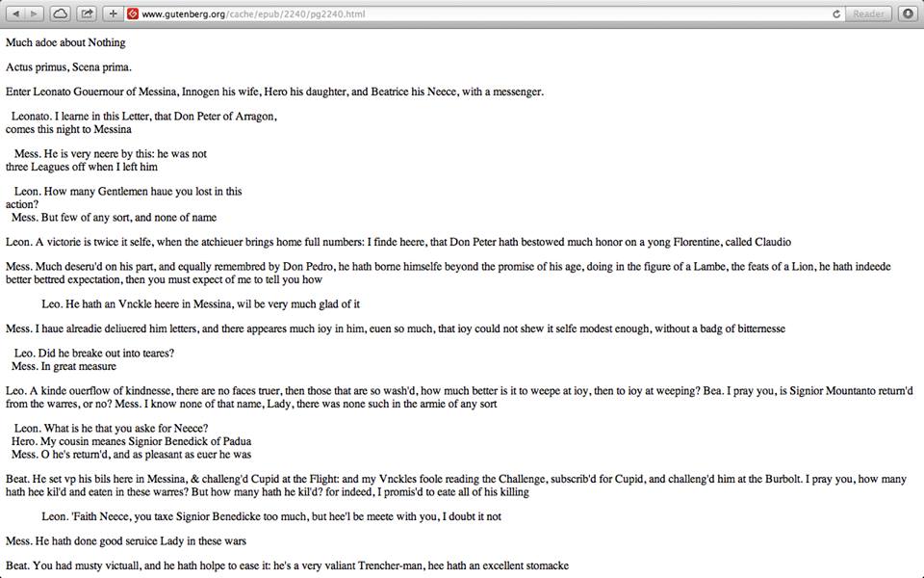Screen dimensions: 924x578
Task: Click the red Gutenberg site favicon
Action: tap(133, 13)
